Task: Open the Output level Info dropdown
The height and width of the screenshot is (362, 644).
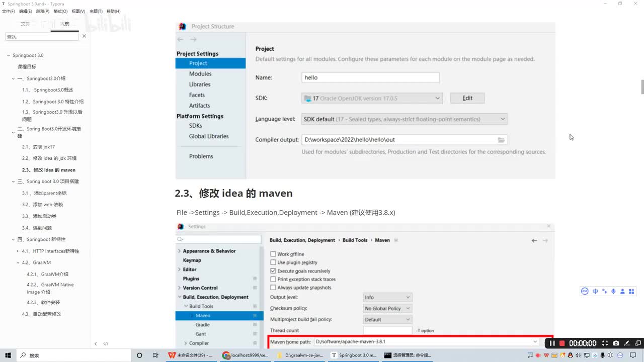Action: coord(387,297)
